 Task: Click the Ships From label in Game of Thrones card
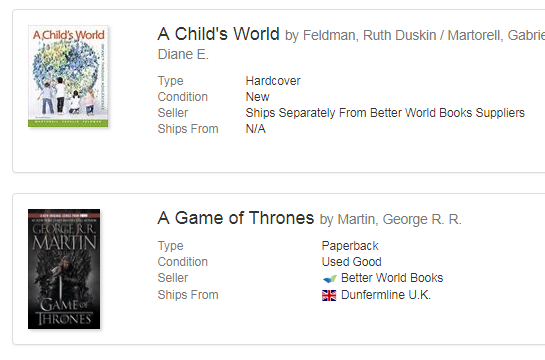pyautogui.click(x=188, y=295)
